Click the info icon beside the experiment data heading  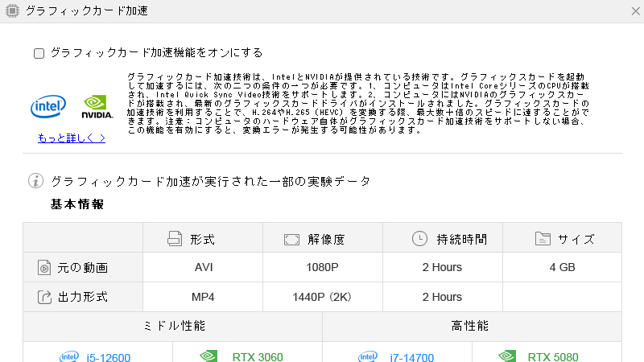[35, 181]
